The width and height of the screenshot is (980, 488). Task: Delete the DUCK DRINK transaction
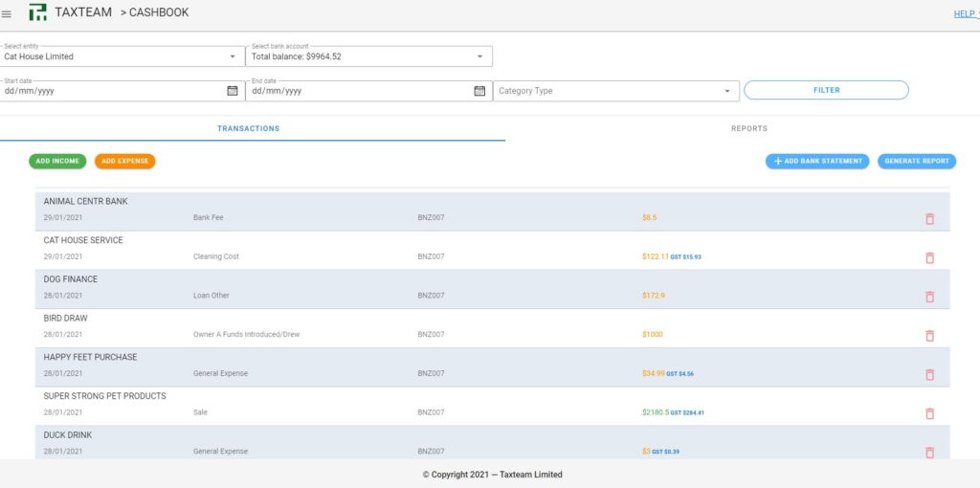pyautogui.click(x=929, y=453)
